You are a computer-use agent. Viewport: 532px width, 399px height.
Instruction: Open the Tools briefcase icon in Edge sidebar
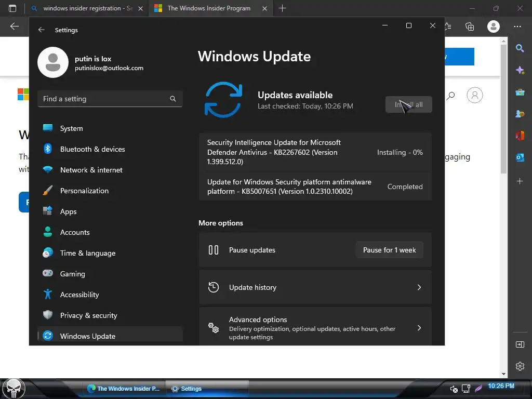(520, 92)
